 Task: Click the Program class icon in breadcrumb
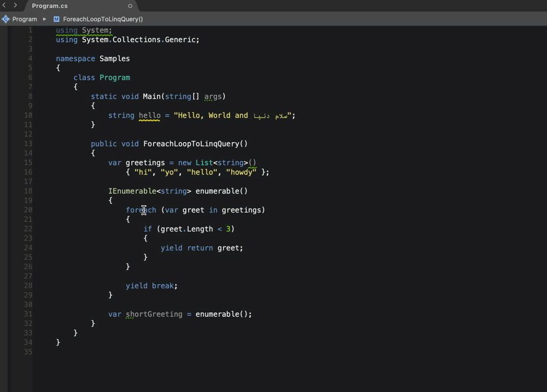pos(6,19)
